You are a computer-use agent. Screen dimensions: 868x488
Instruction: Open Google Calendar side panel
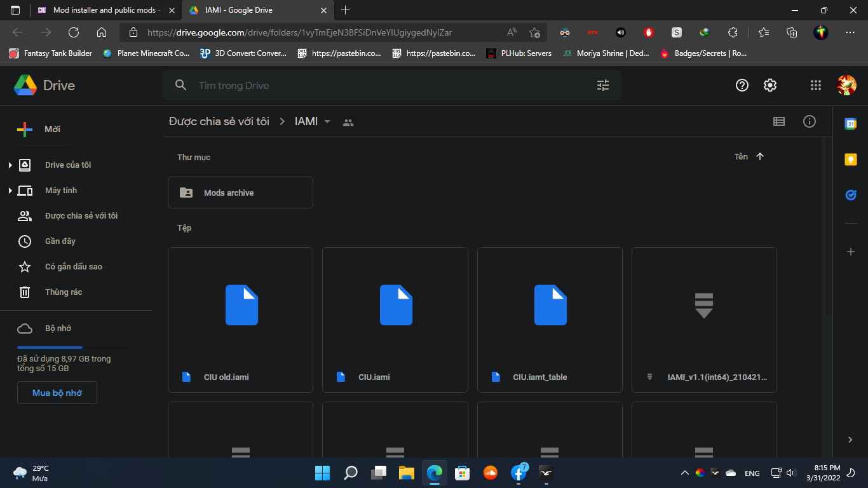(x=850, y=124)
